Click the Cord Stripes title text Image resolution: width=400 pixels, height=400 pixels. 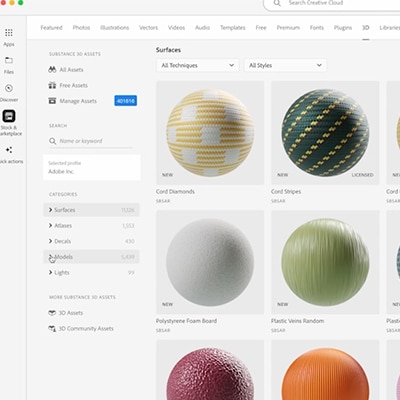pyautogui.click(x=286, y=192)
